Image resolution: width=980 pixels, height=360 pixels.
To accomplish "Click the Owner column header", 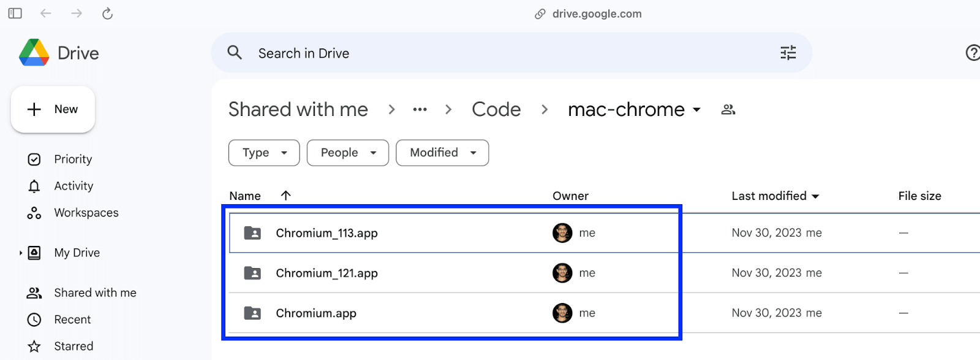I will [570, 196].
